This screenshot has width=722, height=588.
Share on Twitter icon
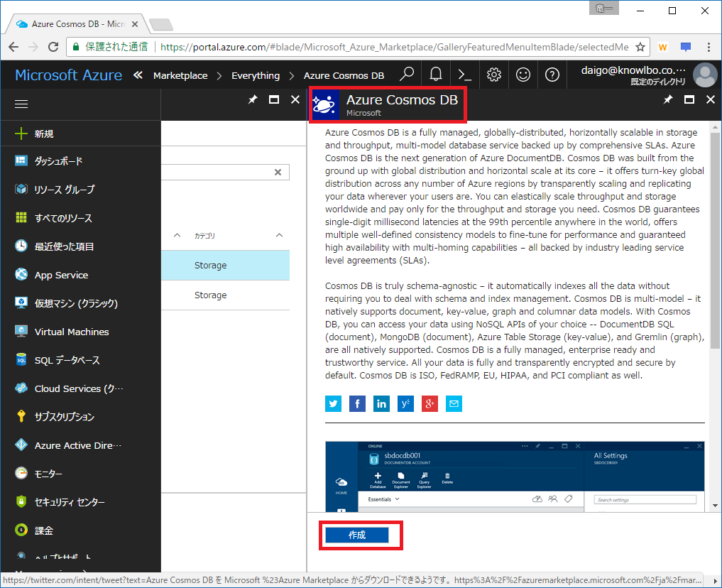tap(334, 404)
